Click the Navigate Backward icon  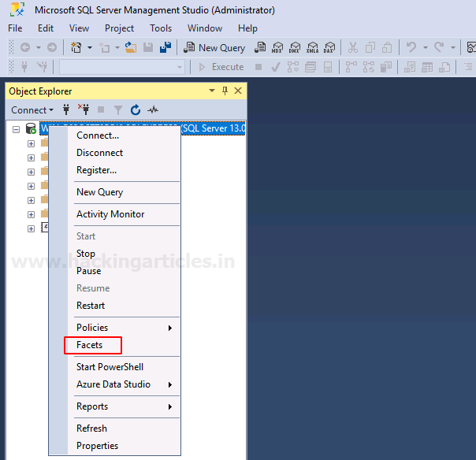click(x=25, y=47)
